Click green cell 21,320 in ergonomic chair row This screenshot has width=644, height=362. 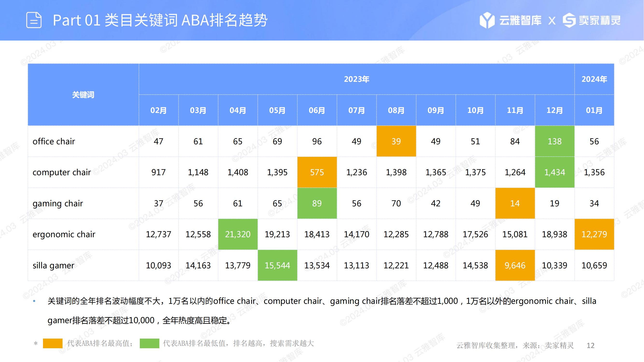point(238,234)
